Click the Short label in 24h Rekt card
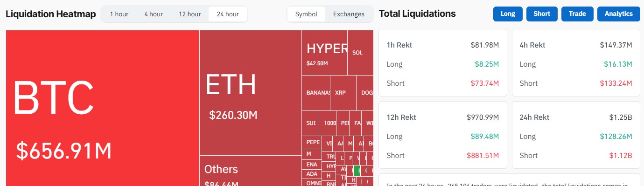The height and width of the screenshot is (186, 644). pos(529,156)
